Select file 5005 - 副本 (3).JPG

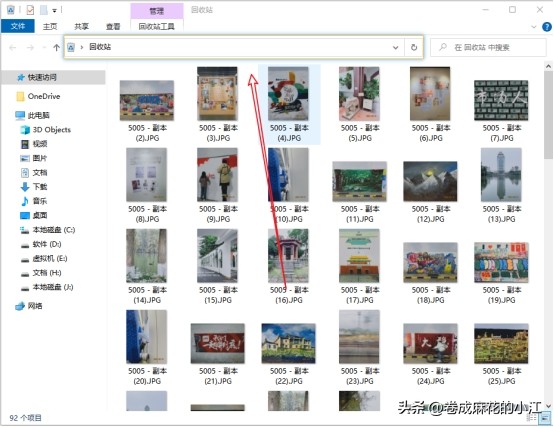218,104
